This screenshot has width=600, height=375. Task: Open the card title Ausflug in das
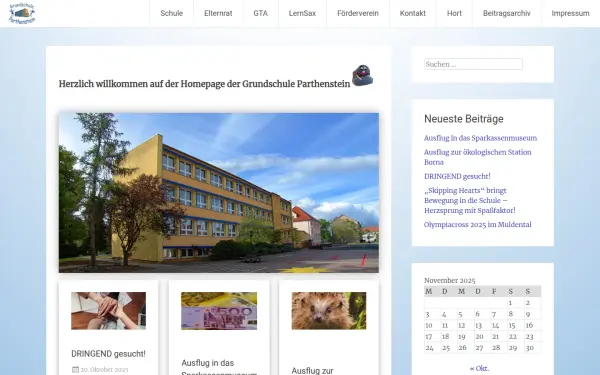click(x=207, y=363)
